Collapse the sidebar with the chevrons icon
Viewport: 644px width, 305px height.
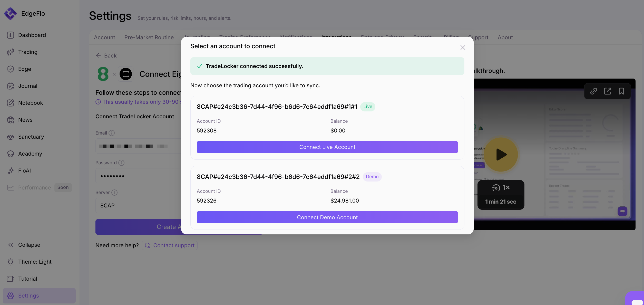11,245
